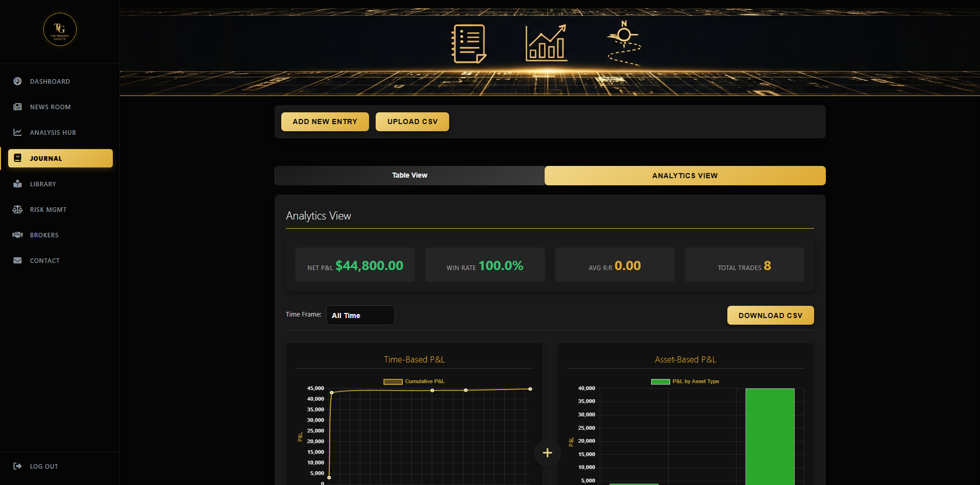Click the compass icon in the banner
Viewport: 980px width, 485px height.
(x=624, y=43)
